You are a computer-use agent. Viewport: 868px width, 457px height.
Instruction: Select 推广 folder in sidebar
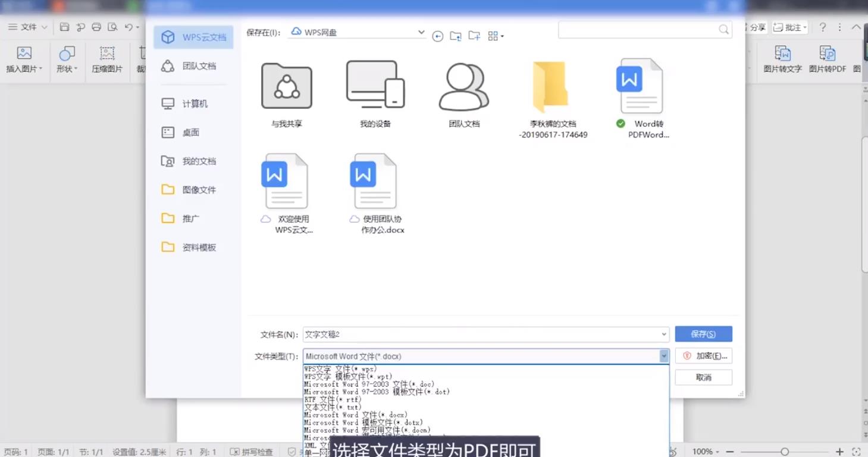coord(193,218)
